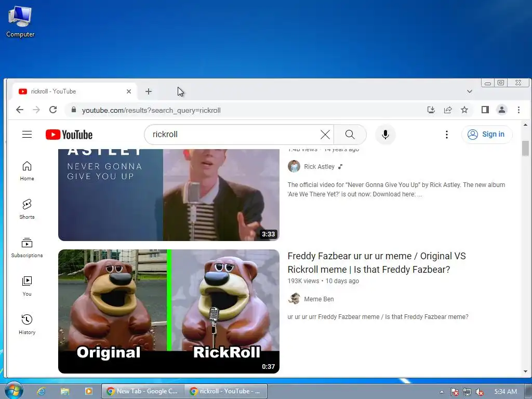This screenshot has height=399, width=532.
Task: Open network tray icon
Action: tap(467, 392)
